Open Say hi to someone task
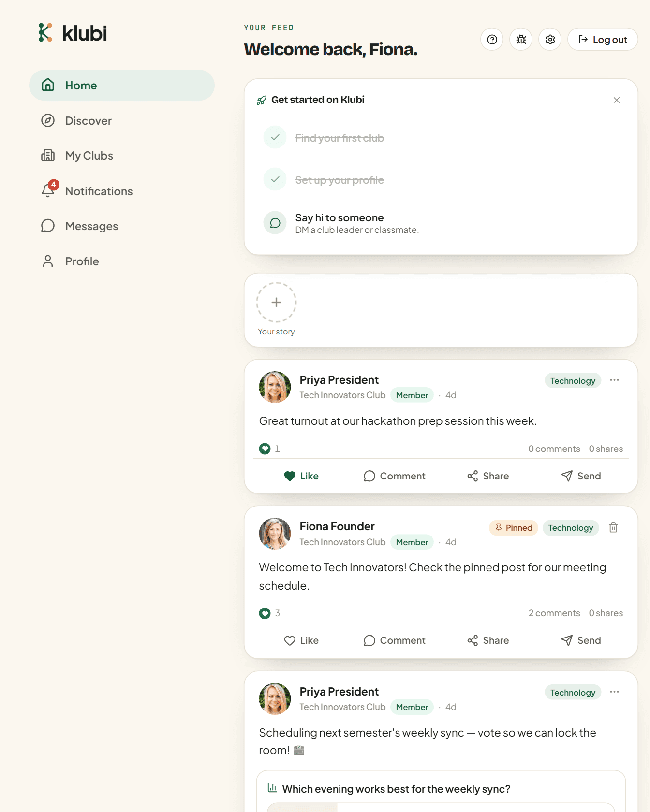Viewport: 650px width, 812px height. [441, 223]
